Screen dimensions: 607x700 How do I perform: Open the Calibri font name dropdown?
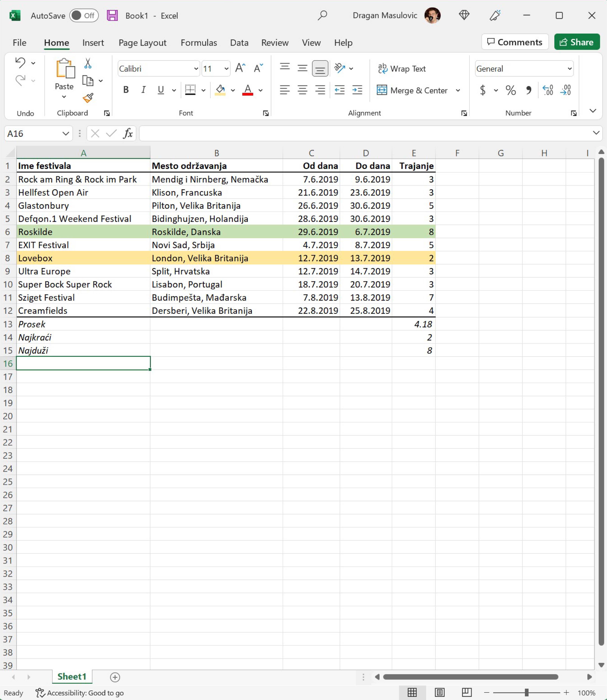click(196, 69)
